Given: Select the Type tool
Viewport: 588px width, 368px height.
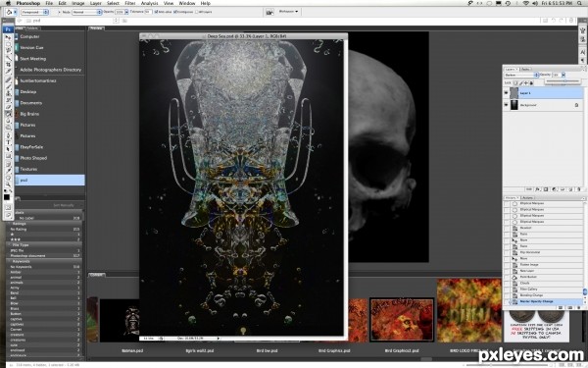Looking at the screenshot, I should click(x=8, y=142).
